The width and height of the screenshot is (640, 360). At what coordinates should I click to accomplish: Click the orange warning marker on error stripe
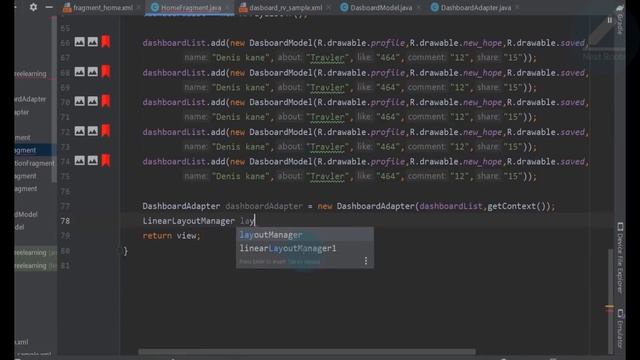click(x=609, y=307)
